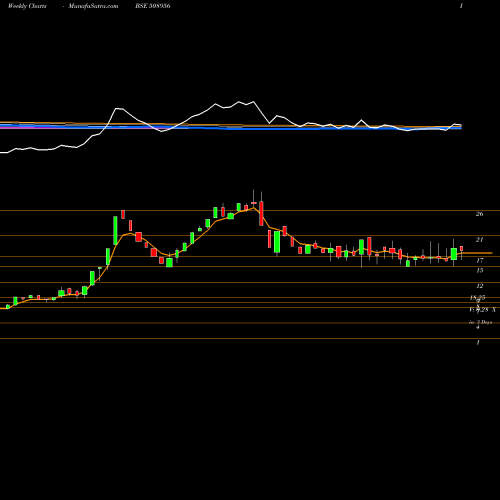Click the 12 price axis label
Viewport: 500px width, 500px height.
(479, 286)
